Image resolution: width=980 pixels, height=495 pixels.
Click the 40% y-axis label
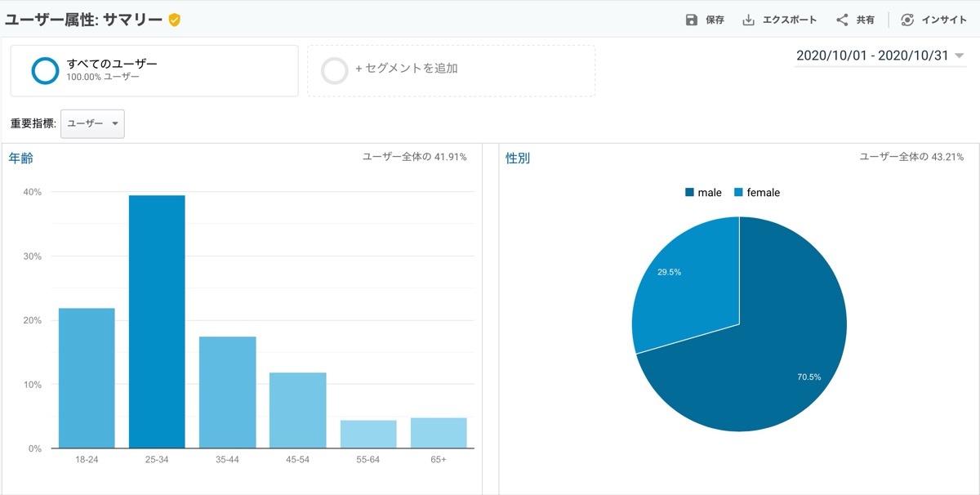(33, 192)
